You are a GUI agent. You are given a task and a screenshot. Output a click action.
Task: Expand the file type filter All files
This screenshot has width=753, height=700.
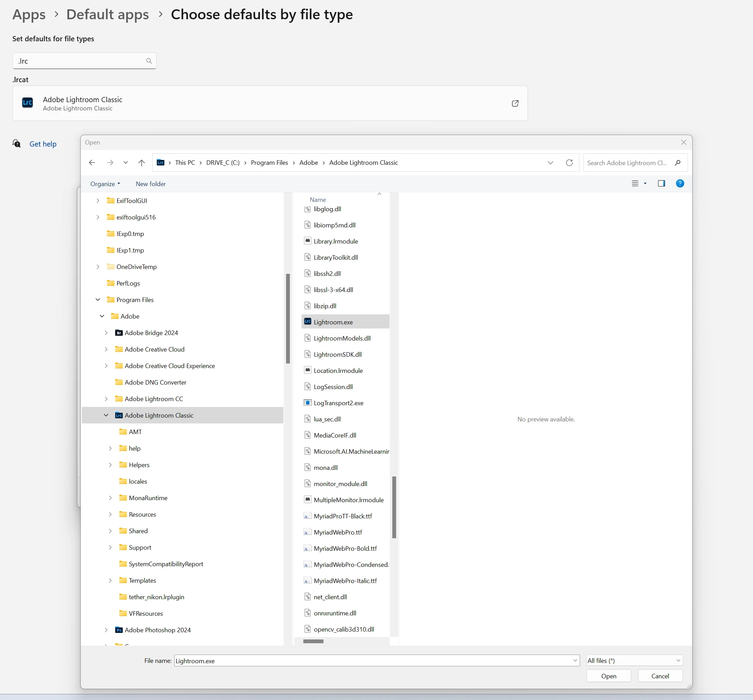pyautogui.click(x=634, y=660)
